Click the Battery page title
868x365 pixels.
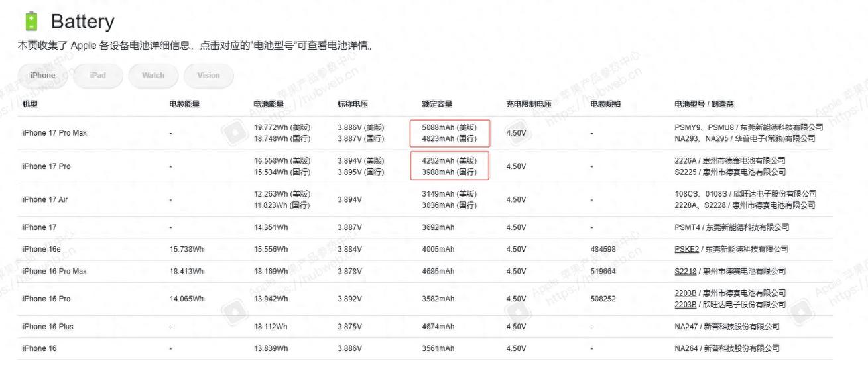(x=82, y=22)
